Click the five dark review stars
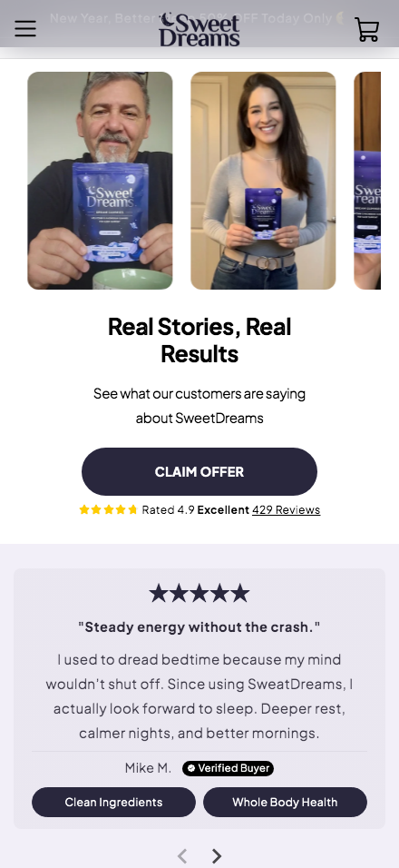 (199, 593)
